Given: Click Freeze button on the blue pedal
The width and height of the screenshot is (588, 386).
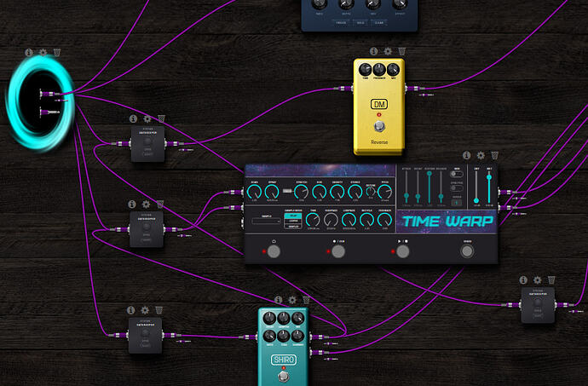Looking at the screenshot, I should [341, 22].
